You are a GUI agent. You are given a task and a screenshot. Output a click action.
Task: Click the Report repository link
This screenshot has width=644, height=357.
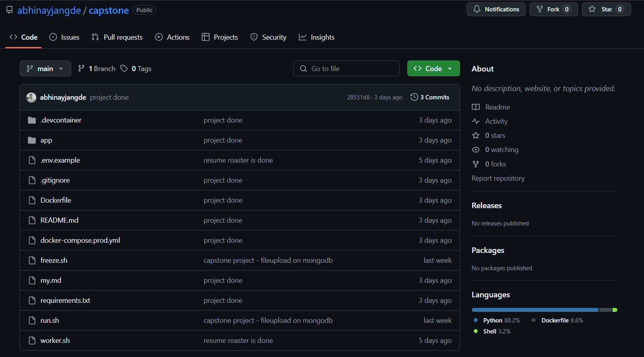click(x=498, y=178)
